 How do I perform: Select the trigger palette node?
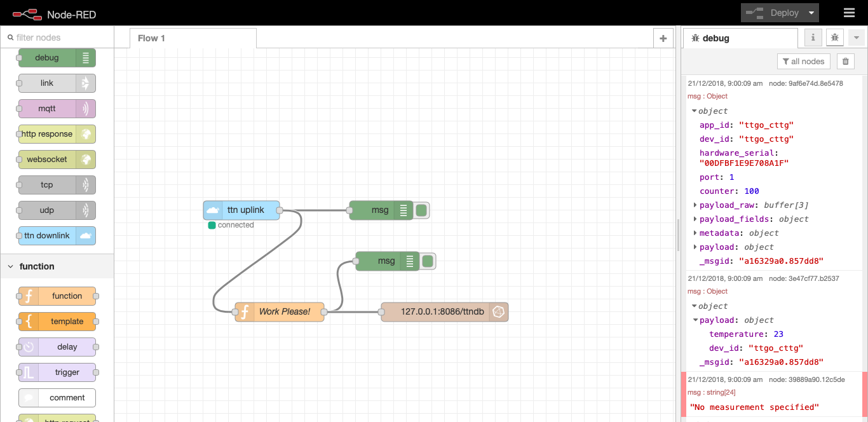pyautogui.click(x=57, y=372)
